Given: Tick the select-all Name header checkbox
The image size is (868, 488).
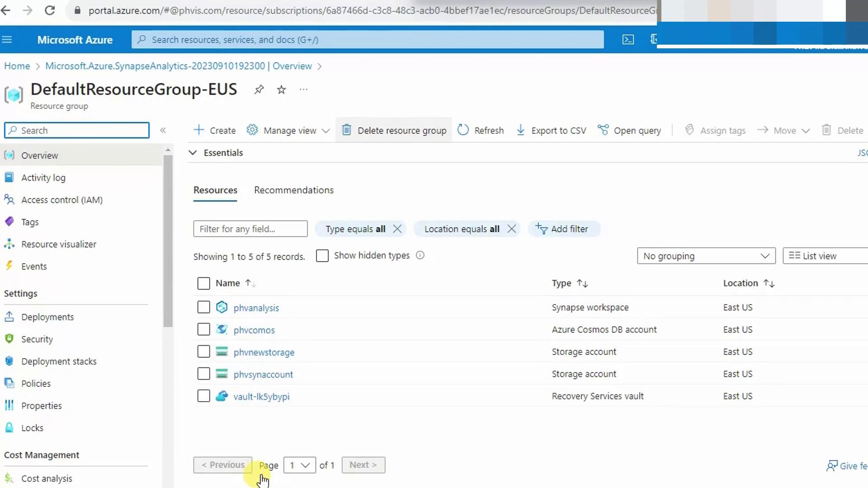Looking at the screenshot, I should click(203, 283).
